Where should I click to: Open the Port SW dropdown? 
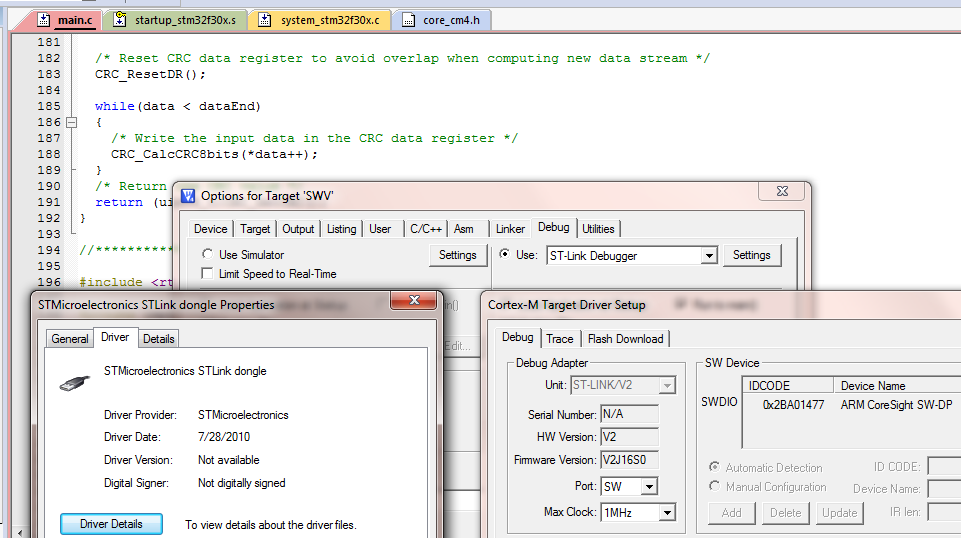tap(649, 487)
